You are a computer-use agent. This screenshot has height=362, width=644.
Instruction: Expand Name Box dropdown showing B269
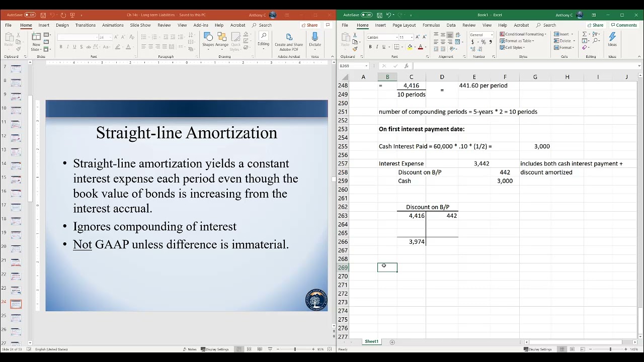366,66
